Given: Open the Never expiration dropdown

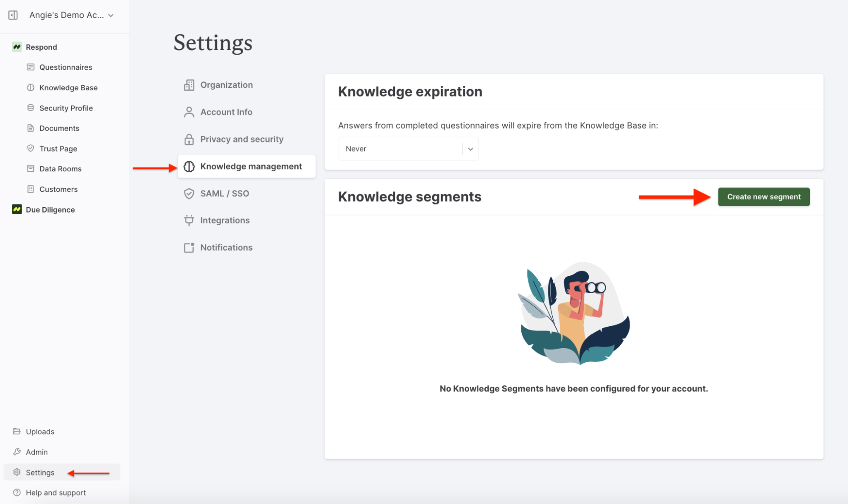Looking at the screenshot, I should click(408, 149).
